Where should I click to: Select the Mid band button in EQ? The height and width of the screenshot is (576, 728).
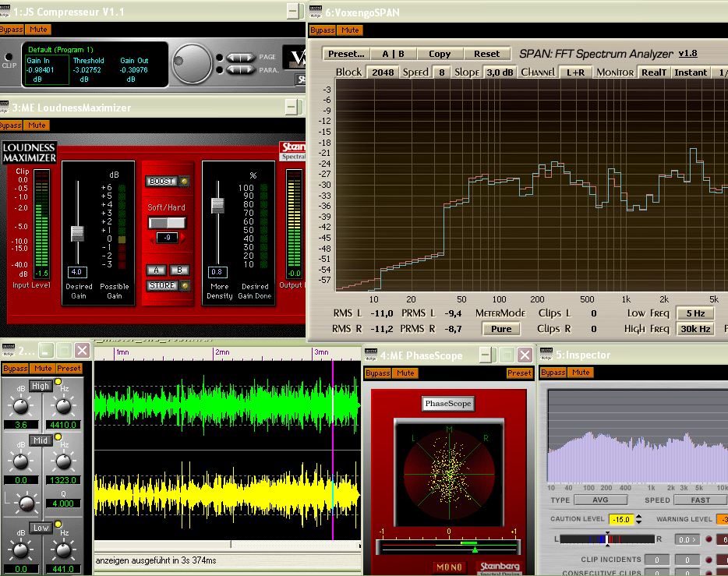coord(41,440)
